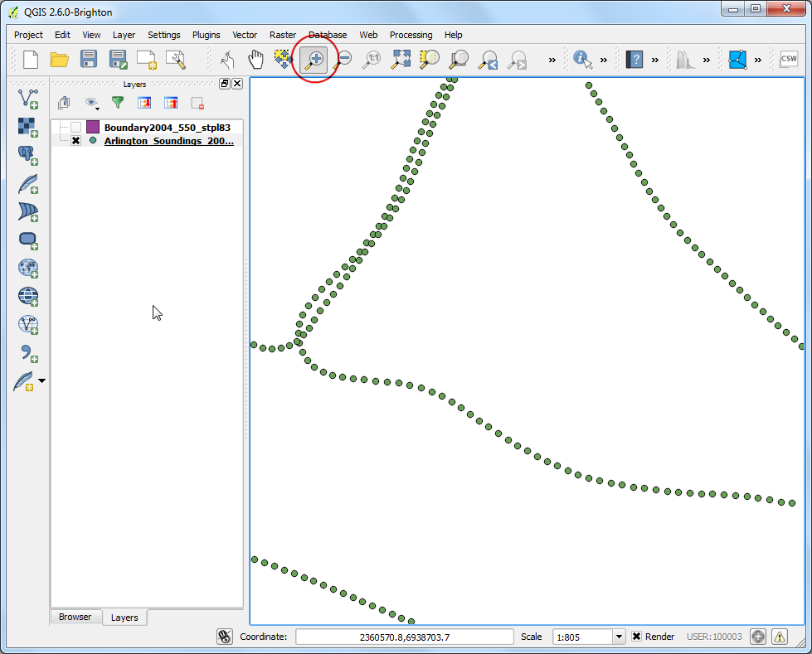Click the CSW catalog client icon

pos(789,59)
